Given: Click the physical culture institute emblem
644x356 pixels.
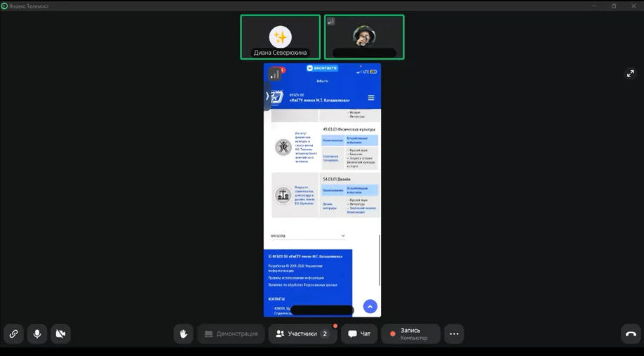Looking at the screenshot, I should [283, 147].
